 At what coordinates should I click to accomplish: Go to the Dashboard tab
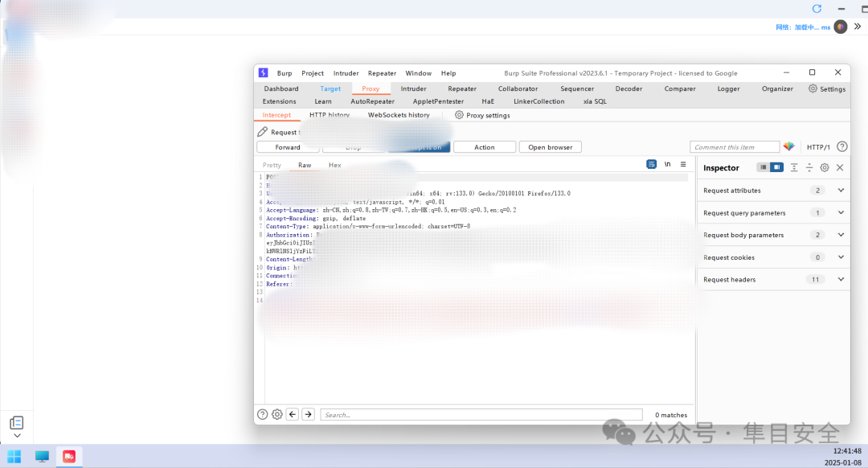coord(281,88)
